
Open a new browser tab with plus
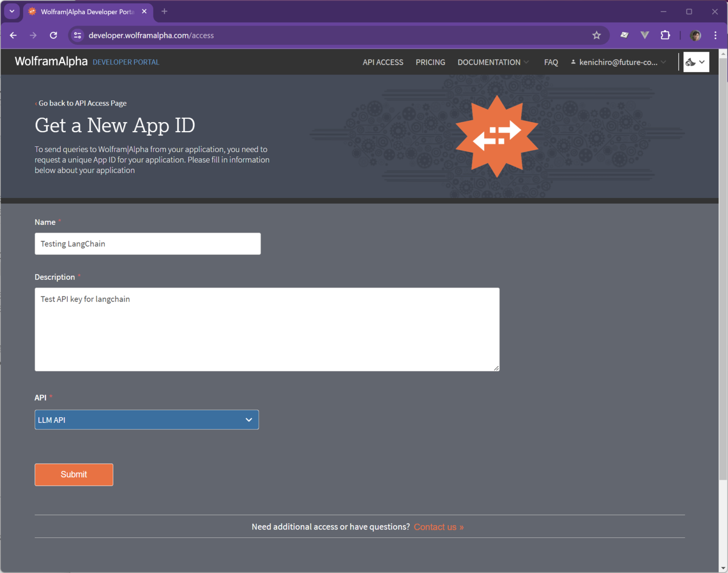click(x=164, y=11)
